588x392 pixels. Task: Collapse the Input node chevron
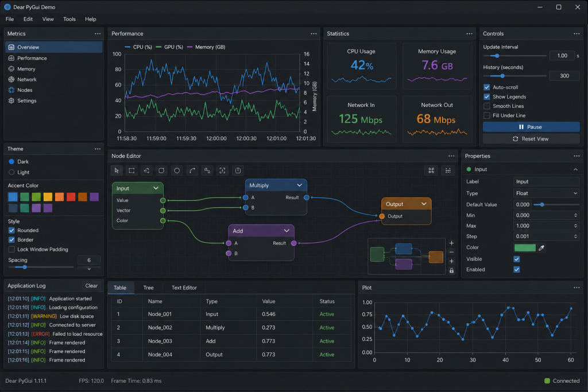(156, 188)
